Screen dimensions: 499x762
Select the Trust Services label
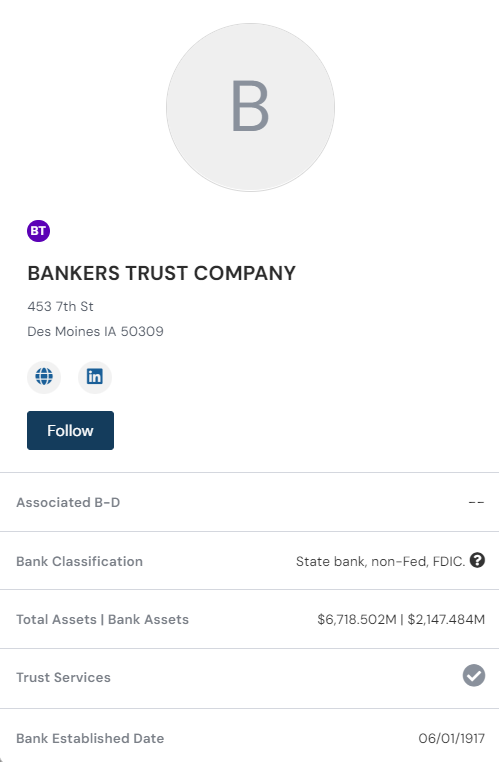64,677
